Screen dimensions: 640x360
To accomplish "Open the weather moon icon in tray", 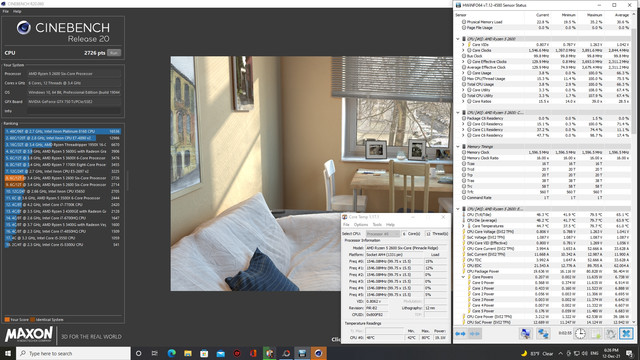I will 524,353.
